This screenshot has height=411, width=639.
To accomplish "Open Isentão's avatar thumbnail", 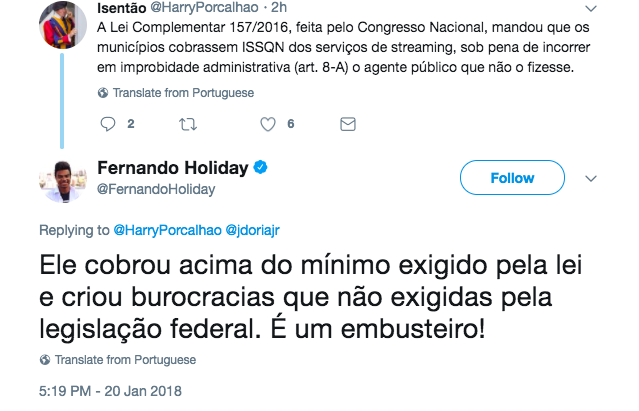I will [62, 24].
